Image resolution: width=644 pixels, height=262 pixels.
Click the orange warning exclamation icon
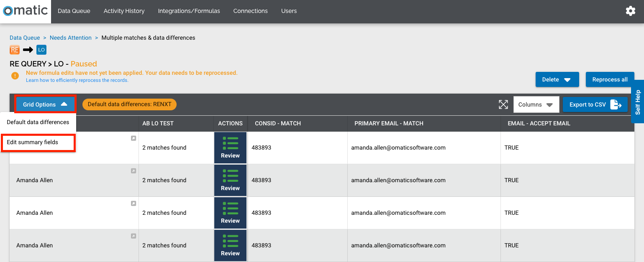pyautogui.click(x=15, y=76)
